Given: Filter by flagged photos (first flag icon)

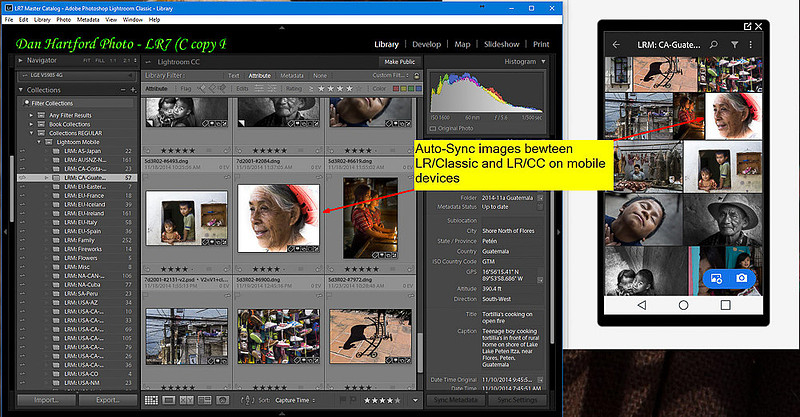Looking at the screenshot, I should click(202, 88).
